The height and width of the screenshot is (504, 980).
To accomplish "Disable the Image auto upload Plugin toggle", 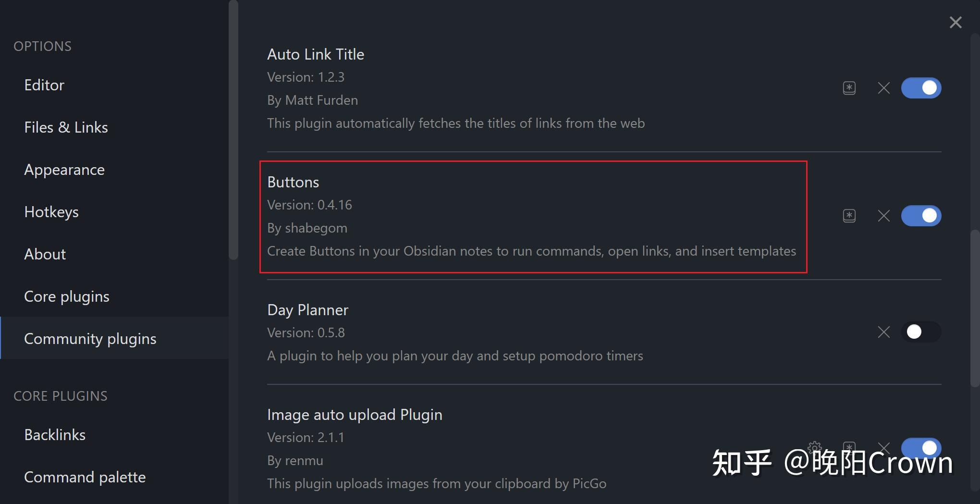I will pyautogui.click(x=921, y=448).
